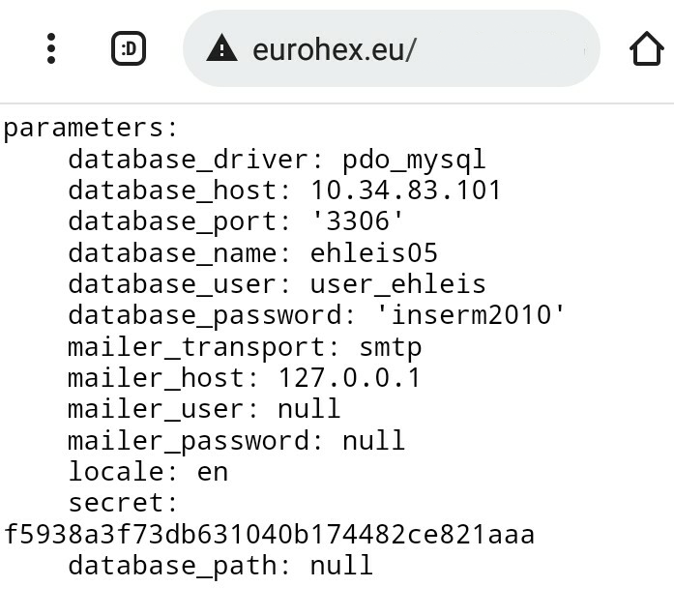
Task: Click the database_path null line
Action: pyautogui.click(x=220, y=566)
